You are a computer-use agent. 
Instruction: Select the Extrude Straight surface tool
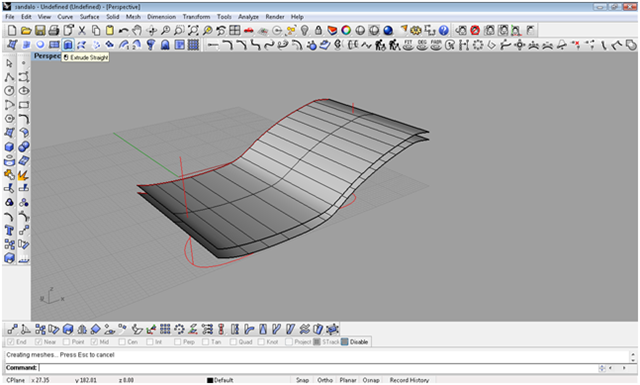68,45
